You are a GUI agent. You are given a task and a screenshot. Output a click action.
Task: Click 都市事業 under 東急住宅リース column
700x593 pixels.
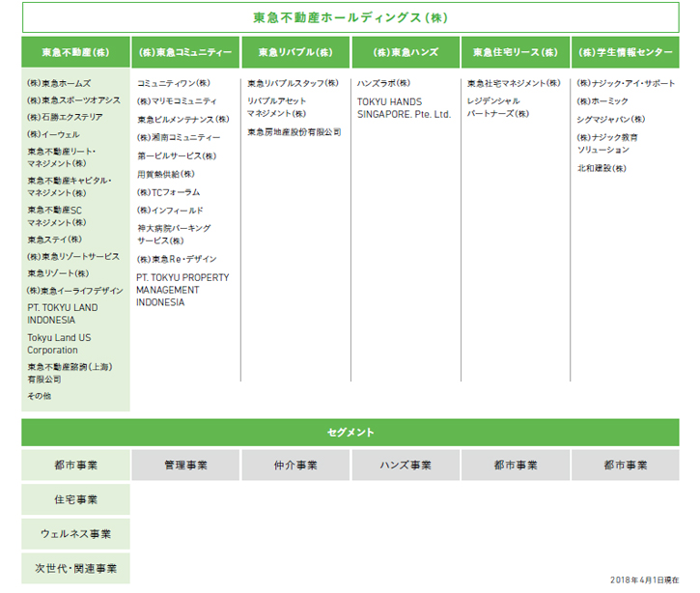coord(516,465)
